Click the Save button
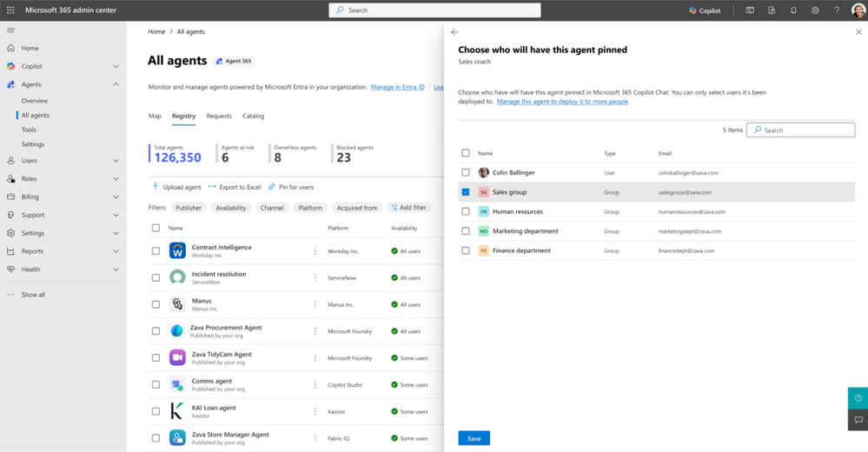This screenshot has width=868, height=452. point(474,438)
